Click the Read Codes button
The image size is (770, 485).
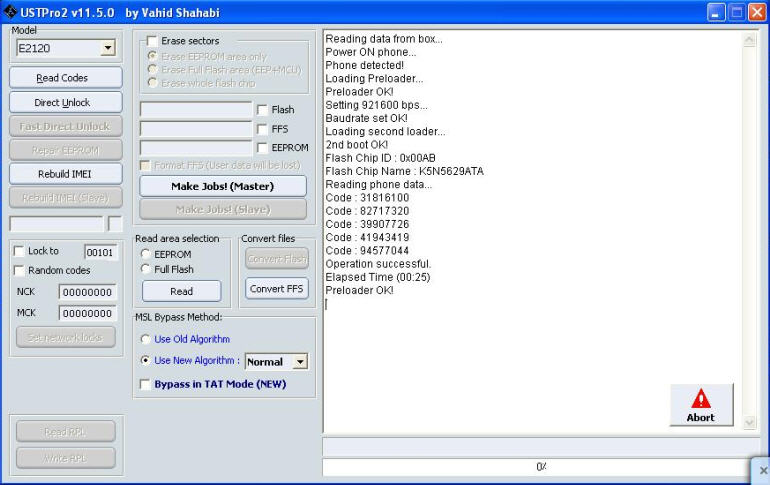[65, 78]
